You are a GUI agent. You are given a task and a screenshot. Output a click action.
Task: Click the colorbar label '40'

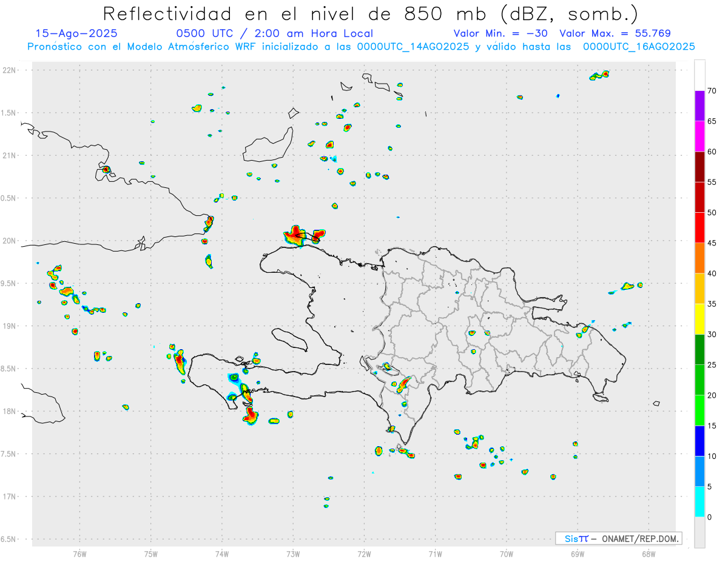tap(712, 273)
